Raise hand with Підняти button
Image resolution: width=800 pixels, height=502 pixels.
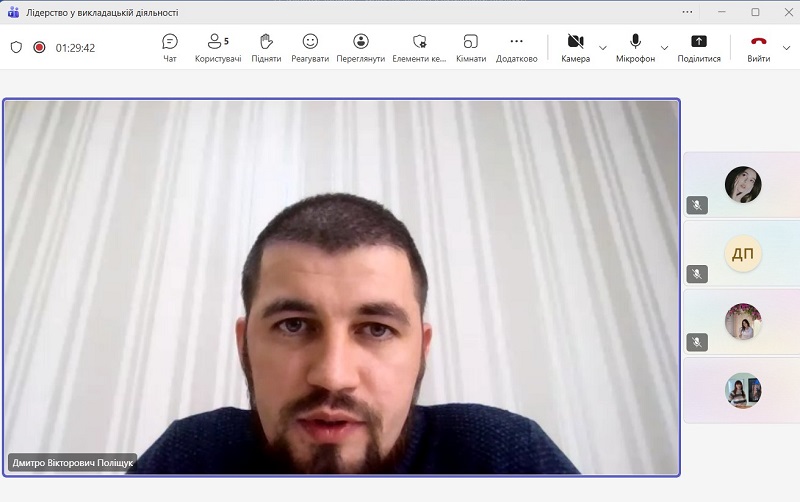click(266, 47)
